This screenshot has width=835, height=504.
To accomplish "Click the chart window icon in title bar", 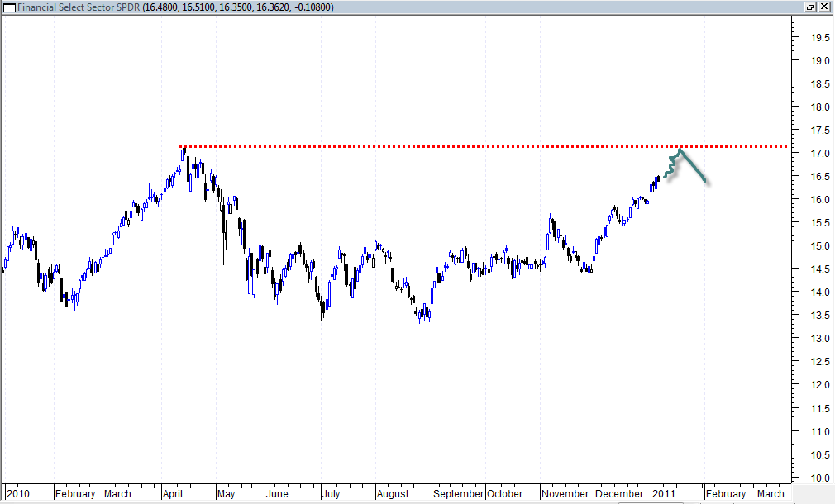I will (9, 7).
